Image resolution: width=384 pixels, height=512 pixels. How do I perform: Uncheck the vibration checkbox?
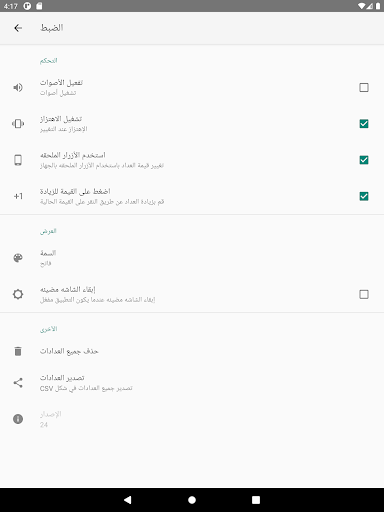[x=364, y=124]
